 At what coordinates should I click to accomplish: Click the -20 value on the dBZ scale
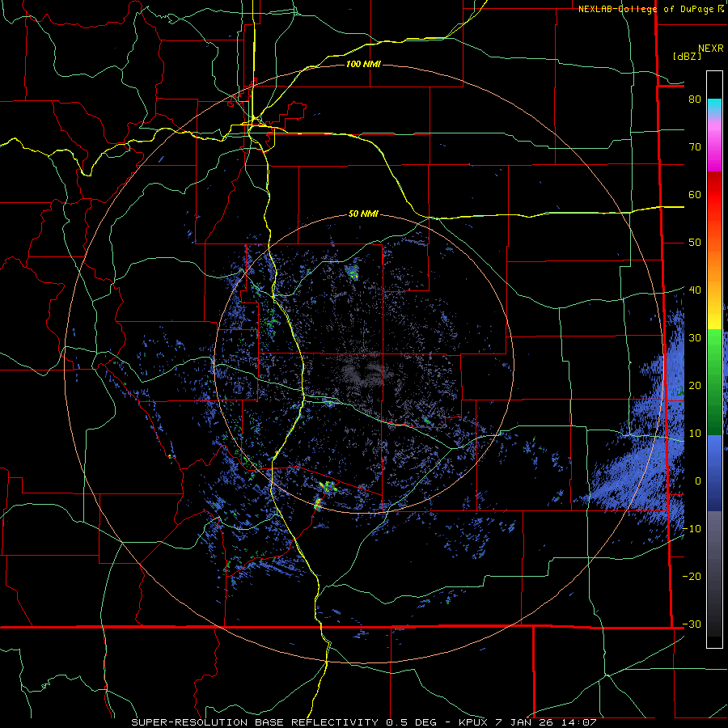point(692,577)
